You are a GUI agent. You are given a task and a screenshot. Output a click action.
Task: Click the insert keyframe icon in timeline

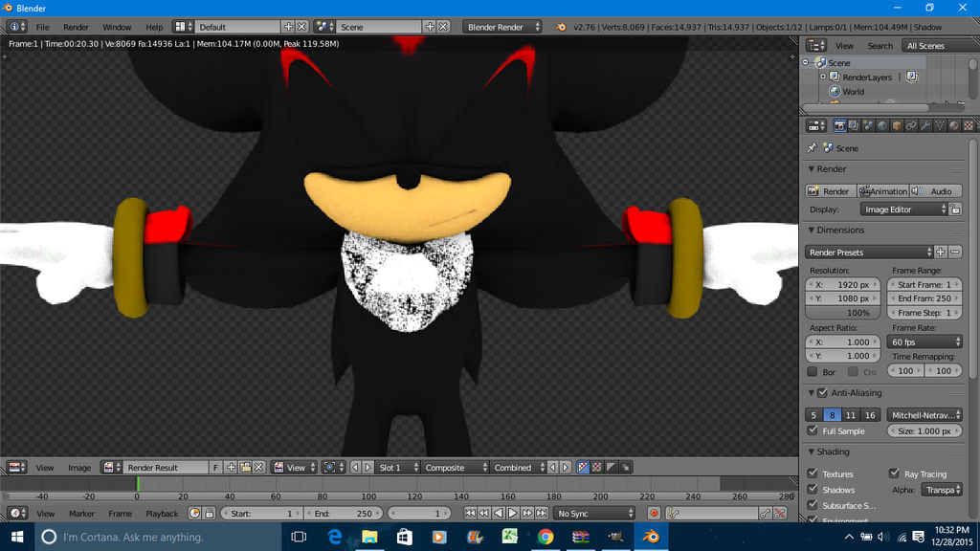766,514
